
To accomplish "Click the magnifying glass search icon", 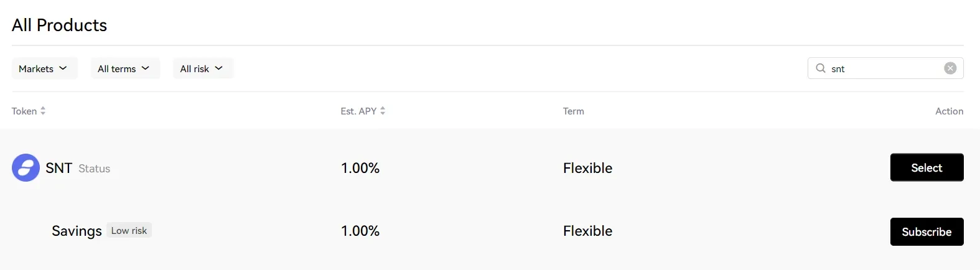I will (821, 68).
